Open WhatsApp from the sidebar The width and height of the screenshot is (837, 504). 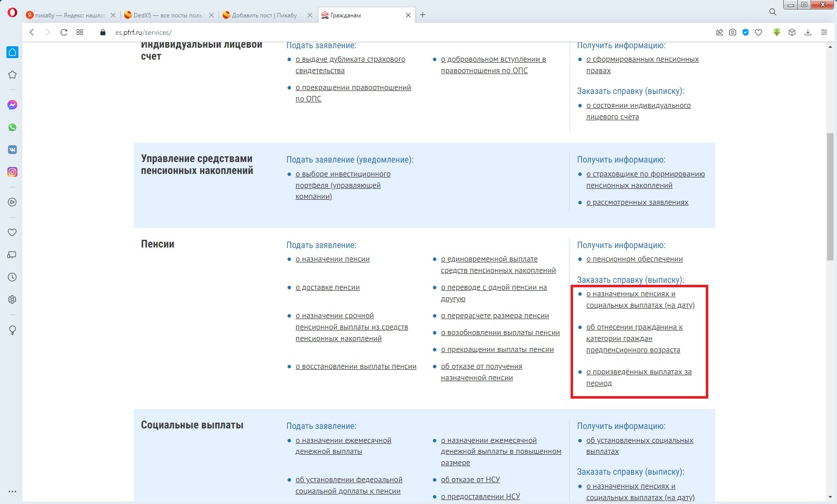(x=12, y=127)
